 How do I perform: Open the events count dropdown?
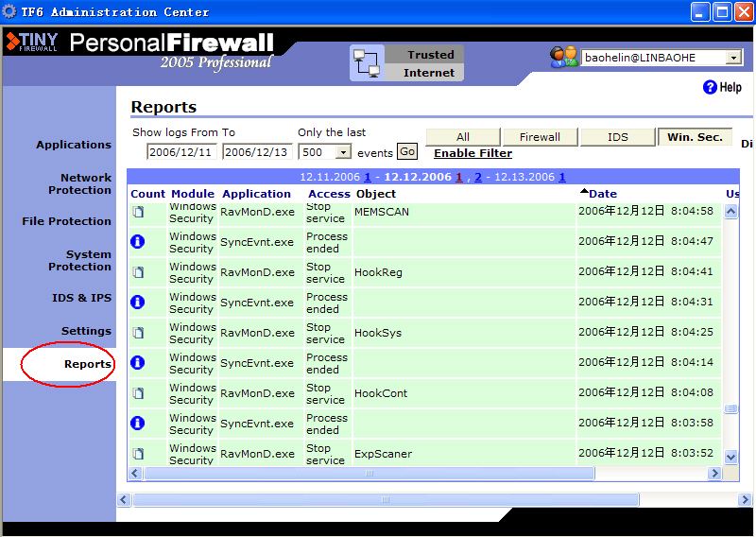[343, 152]
